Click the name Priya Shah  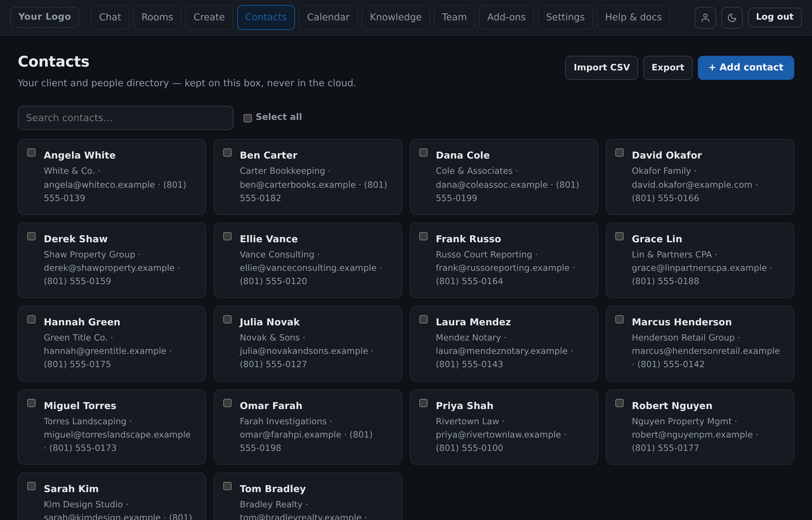click(464, 406)
